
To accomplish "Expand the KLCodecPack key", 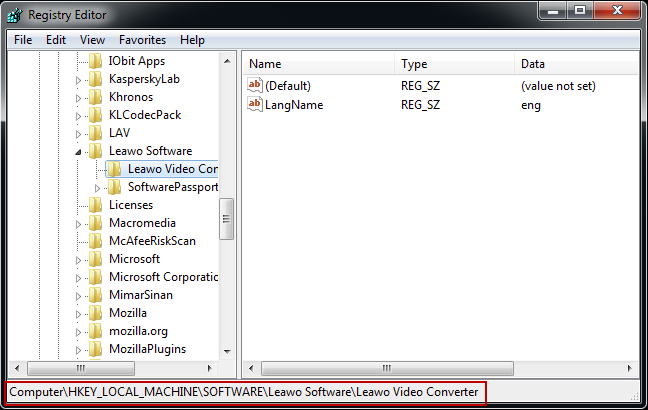I will pos(78,116).
